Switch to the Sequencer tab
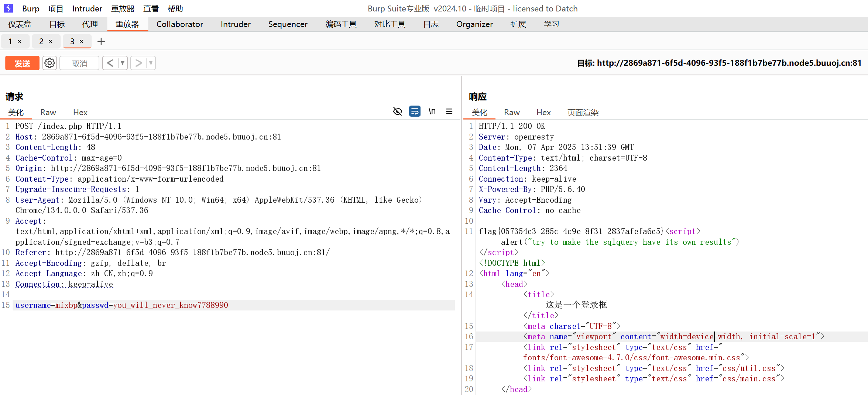This screenshot has height=395, width=868. click(288, 24)
